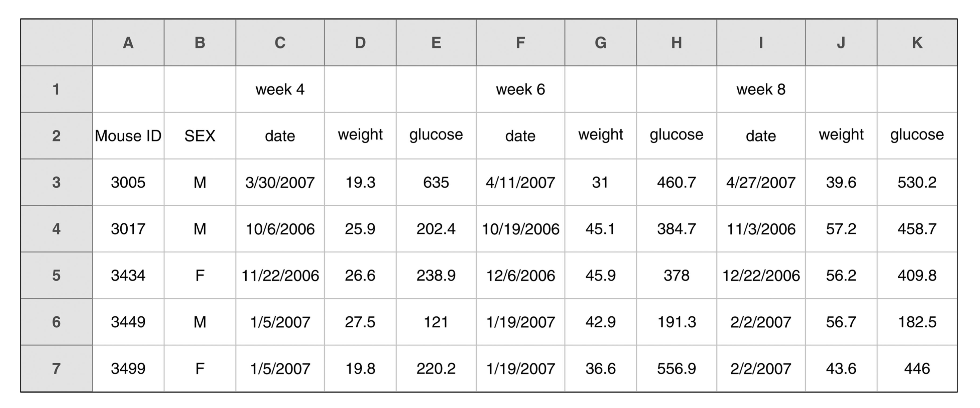This screenshot has width=980, height=408.
Task: Click the "SEX" header cell
Action: 200,136
